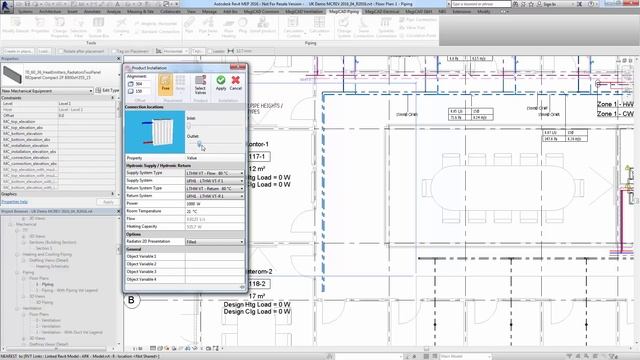Open Supply System dropdown

(x=215, y=181)
